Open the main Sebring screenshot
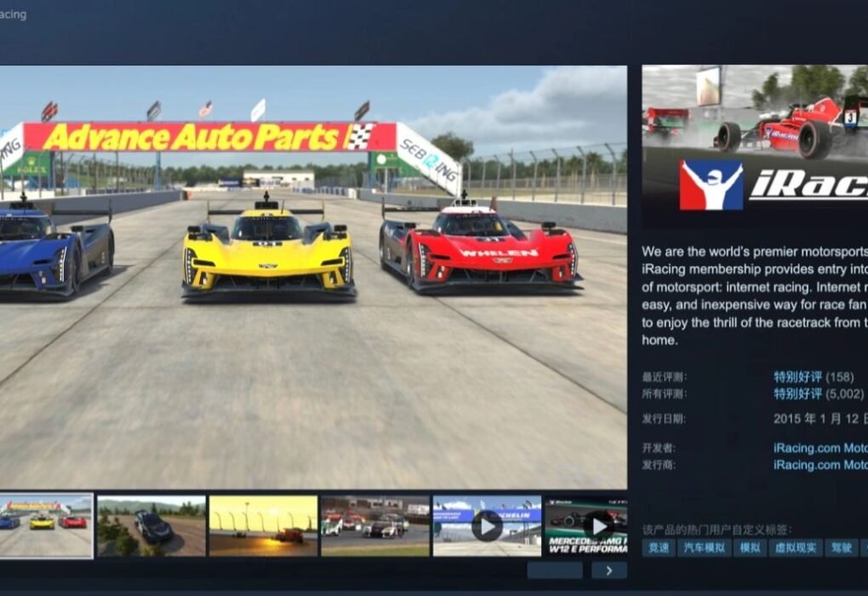 click(313, 277)
